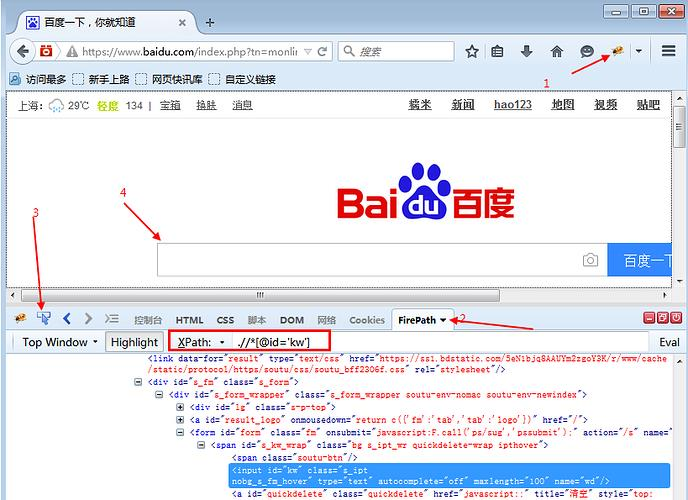The height and width of the screenshot is (500, 688).
Task: Open the XPath selector type dropdown
Action: pyautogui.click(x=222, y=342)
